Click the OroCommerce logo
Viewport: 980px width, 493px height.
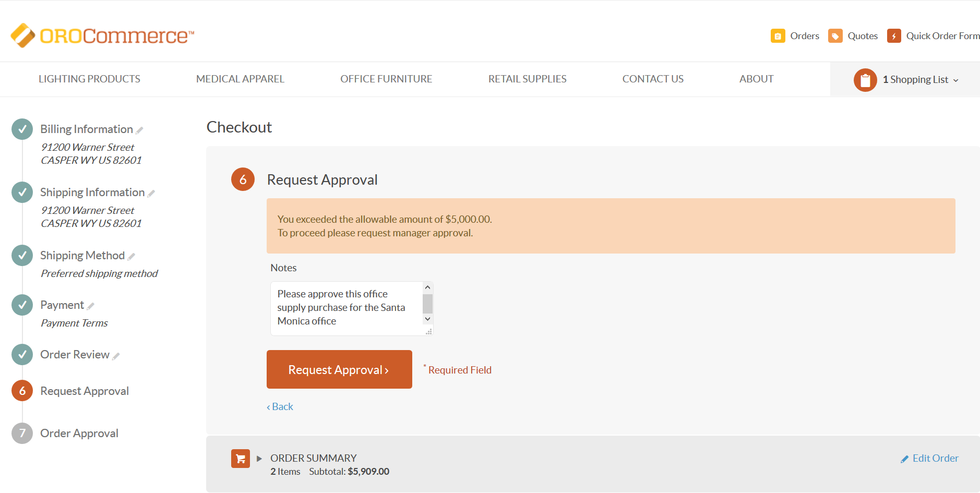102,35
